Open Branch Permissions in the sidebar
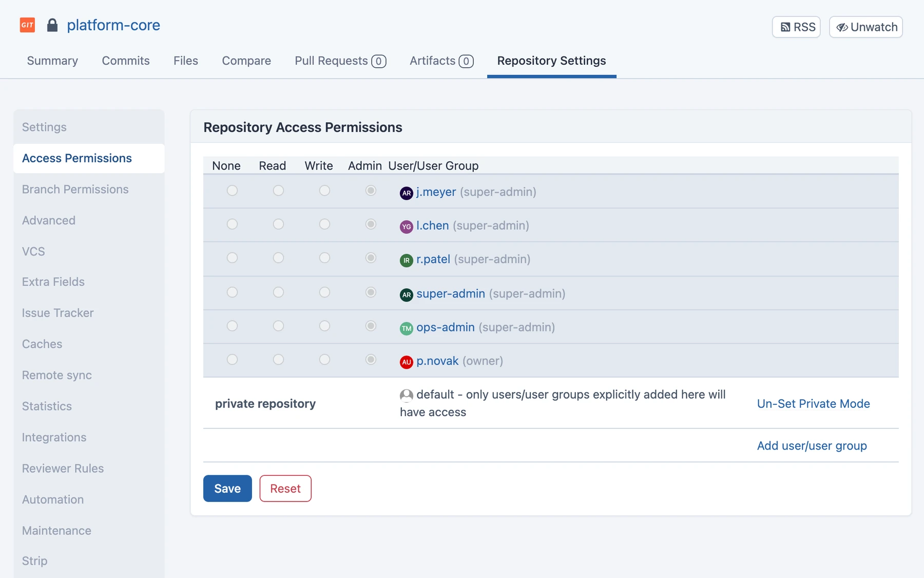Image resolution: width=924 pixels, height=578 pixels. [x=89, y=189]
